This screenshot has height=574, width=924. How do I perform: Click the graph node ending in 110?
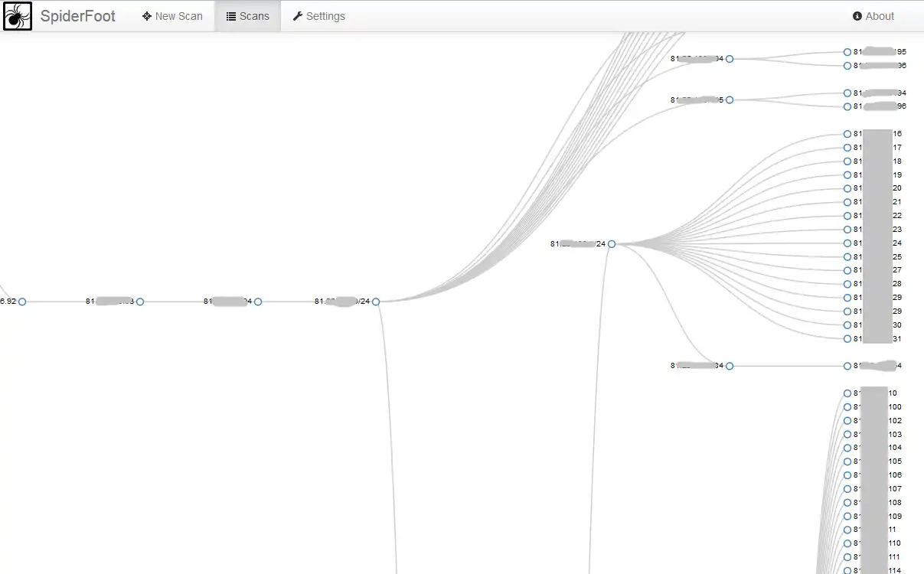(x=847, y=543)
